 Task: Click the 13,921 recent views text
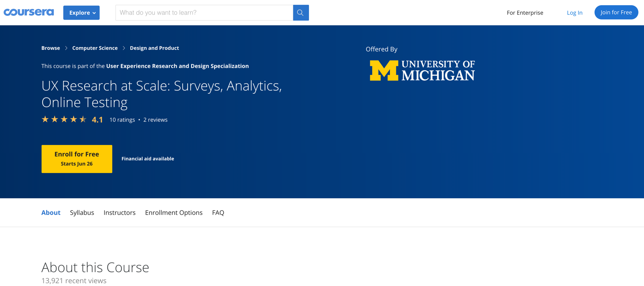74,280
